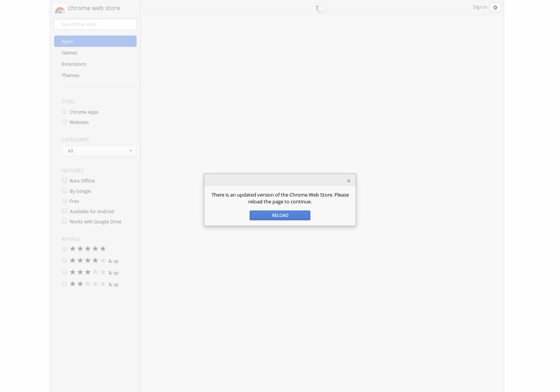560x392 pixels.
Task: Click the Search the store field
Action: (95, 24)
